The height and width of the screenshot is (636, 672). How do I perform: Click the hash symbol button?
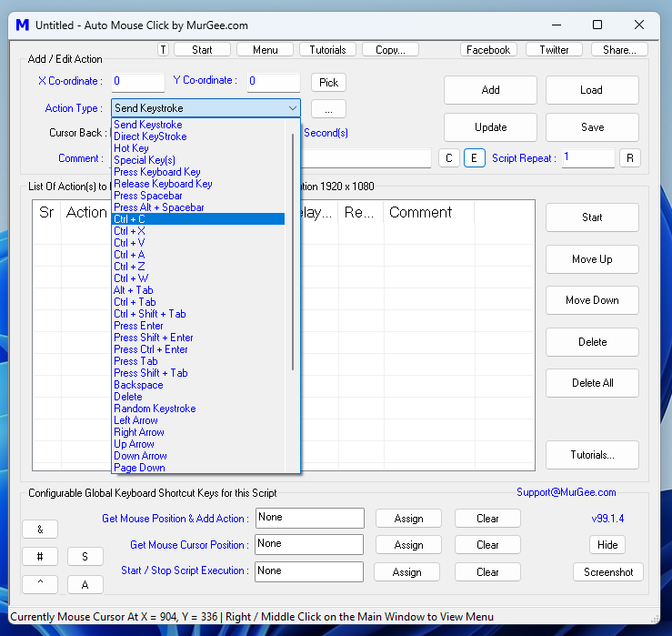(x=41, y=557)
